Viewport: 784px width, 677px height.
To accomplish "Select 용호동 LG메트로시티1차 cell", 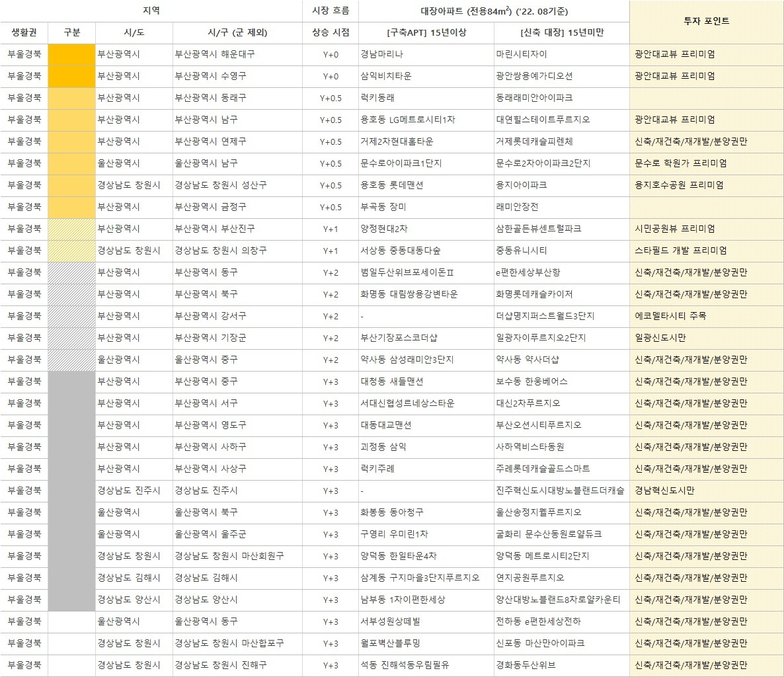I will (426, 120).
